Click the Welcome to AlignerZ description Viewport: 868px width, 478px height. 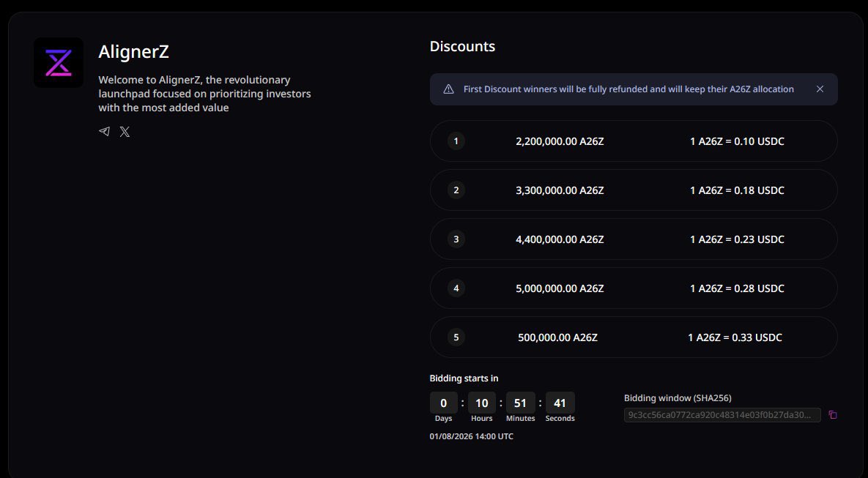pyautogui.click(x=205, y=94)
